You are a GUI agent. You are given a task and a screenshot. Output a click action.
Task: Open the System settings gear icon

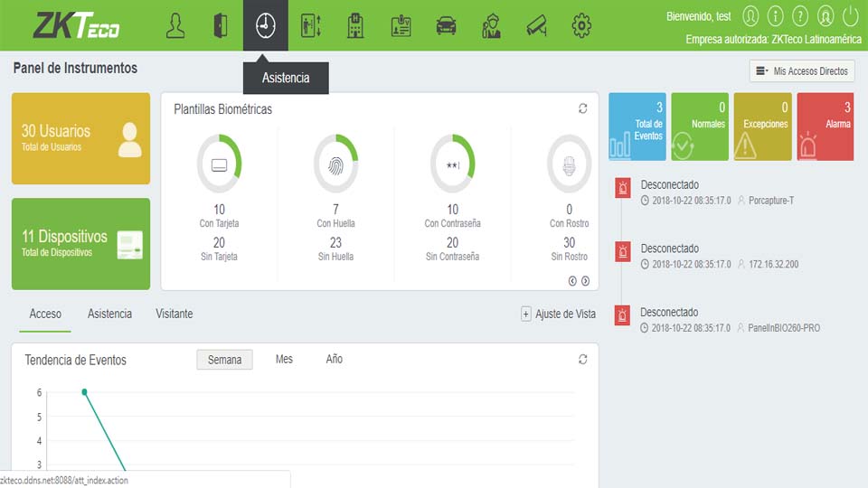click(581, 25)
